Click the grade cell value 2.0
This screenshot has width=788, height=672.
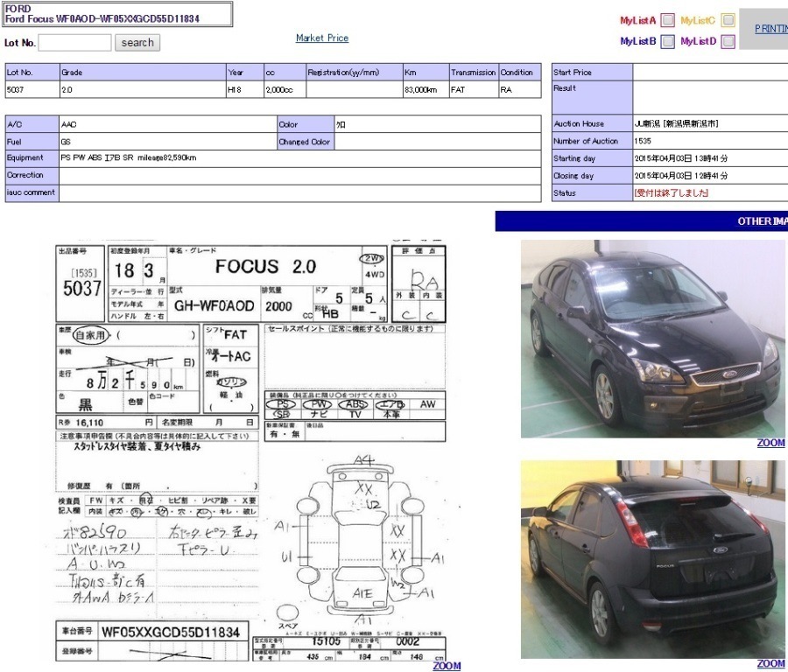pyautogui.click(x=143, y=89)
